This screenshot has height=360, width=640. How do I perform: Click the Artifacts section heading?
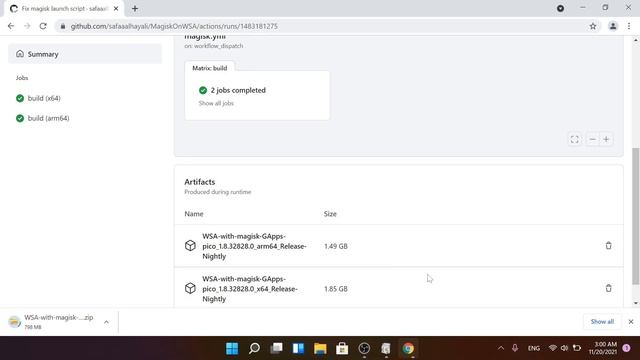200,182
